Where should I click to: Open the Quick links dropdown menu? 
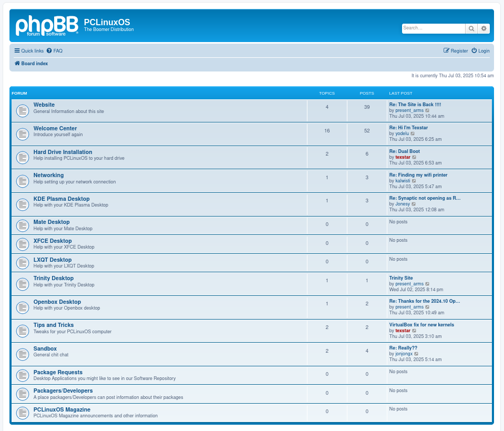point(29,51)
